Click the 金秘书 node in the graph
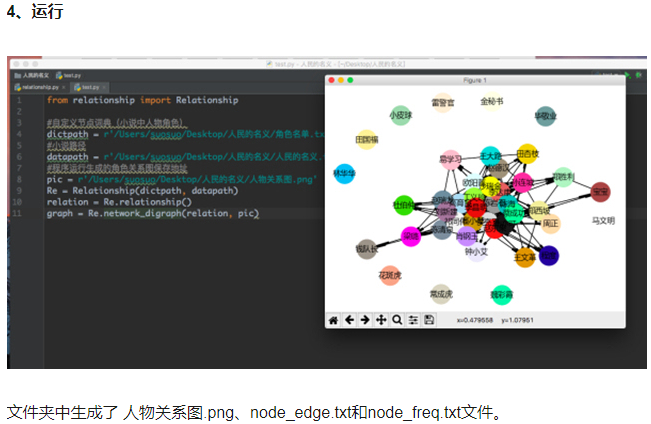Screen dimensions: 651x424 tap(492, 101)
